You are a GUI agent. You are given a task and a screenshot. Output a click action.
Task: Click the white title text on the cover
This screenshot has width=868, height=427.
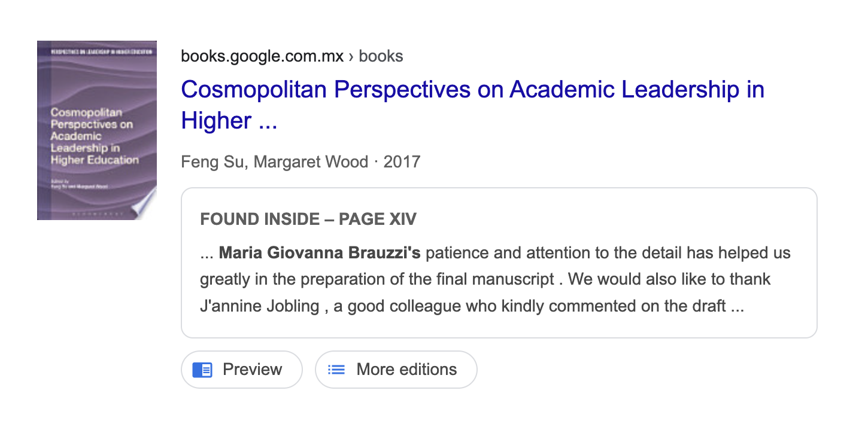[x=95, y=136]
